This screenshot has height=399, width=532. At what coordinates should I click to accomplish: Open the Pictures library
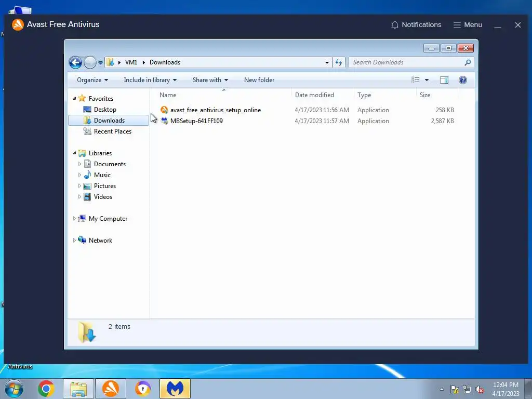click(105, 186)
